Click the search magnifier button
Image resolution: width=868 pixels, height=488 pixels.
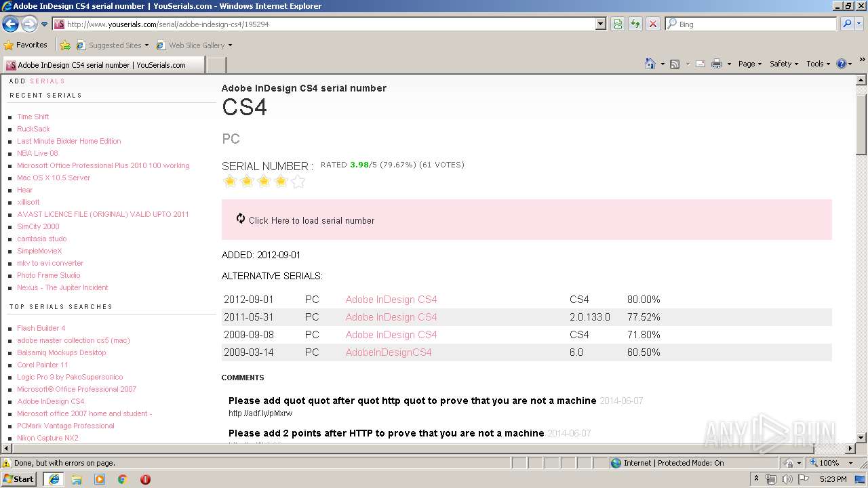(846, 24)
